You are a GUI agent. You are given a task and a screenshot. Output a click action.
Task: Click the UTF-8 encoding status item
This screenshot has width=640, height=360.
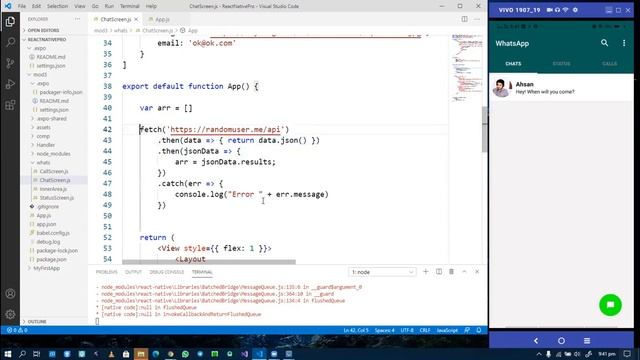407,330
